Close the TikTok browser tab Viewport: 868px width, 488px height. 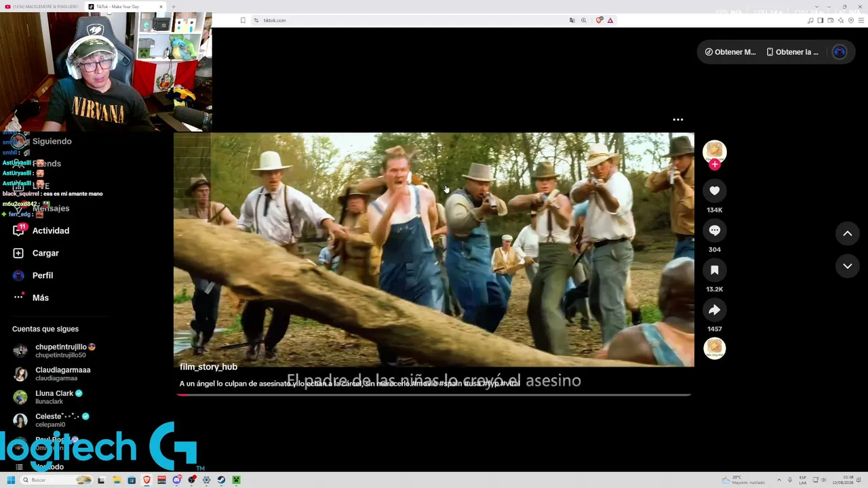point(161,7)
